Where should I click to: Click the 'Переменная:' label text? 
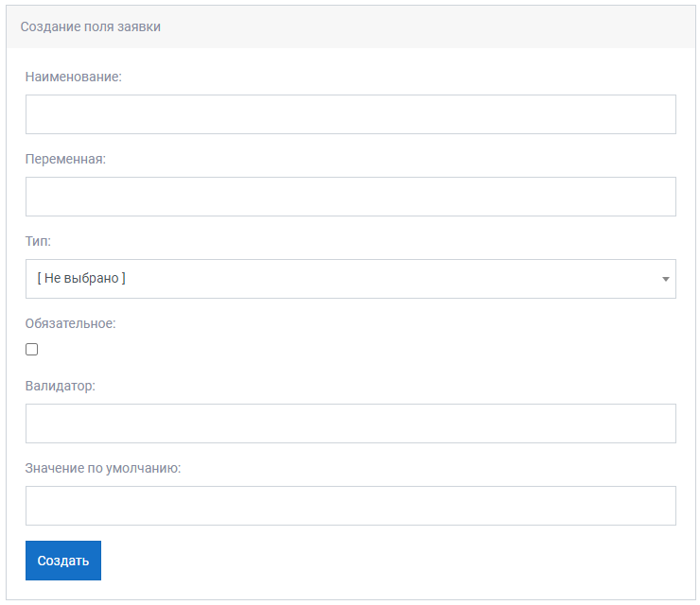click(65, 159)
